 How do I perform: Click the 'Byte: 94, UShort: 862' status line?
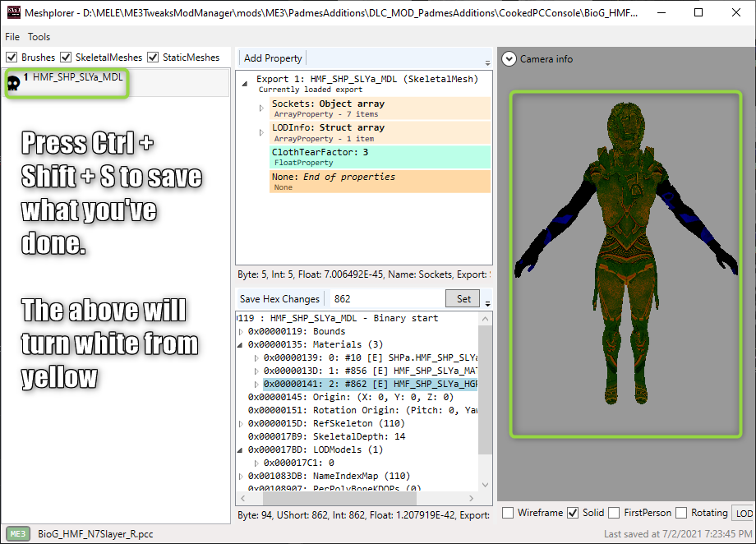363,515
